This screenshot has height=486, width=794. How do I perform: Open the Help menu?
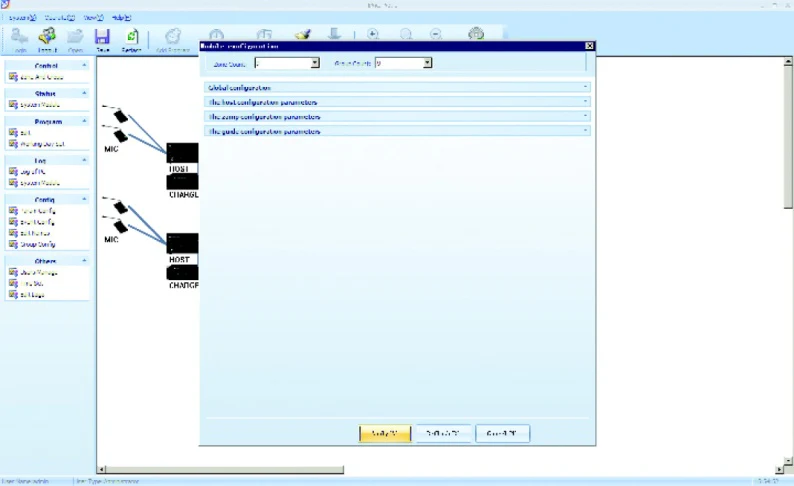pyautogui.click(x=122, y=18)
